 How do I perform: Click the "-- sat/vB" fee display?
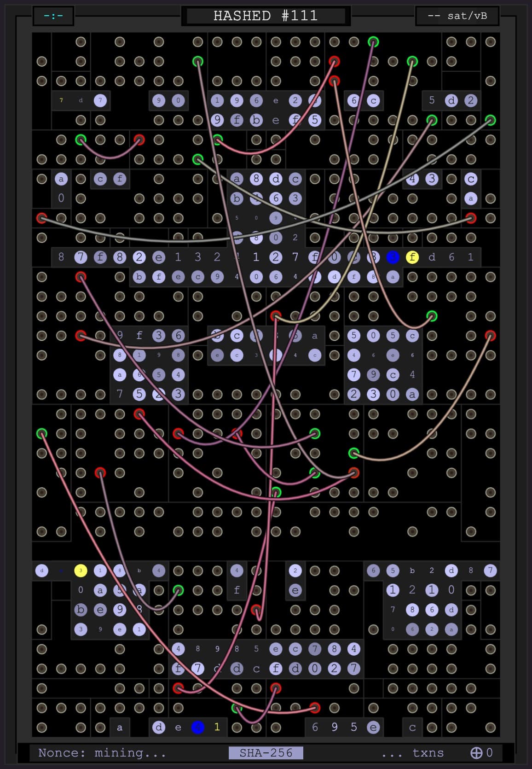[x=457, y=16]
